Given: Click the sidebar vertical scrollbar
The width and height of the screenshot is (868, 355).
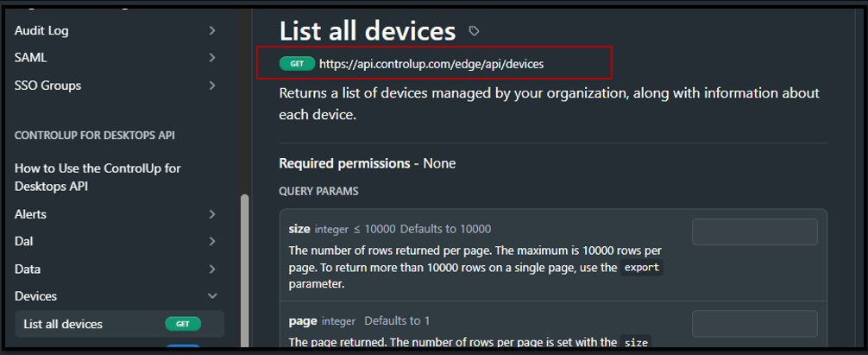Looking at the screenshot, I should pyautogui.click(x=244, y=271).
